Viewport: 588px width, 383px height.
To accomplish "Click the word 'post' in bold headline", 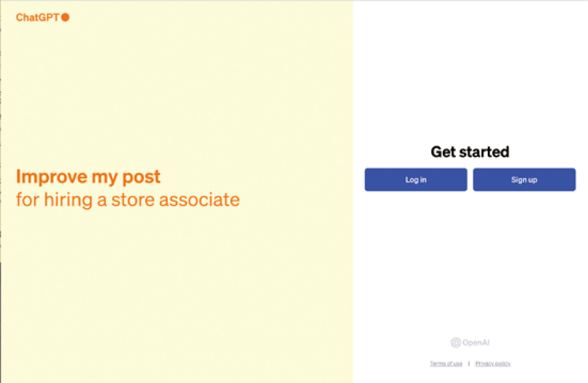I will point(141,177).
